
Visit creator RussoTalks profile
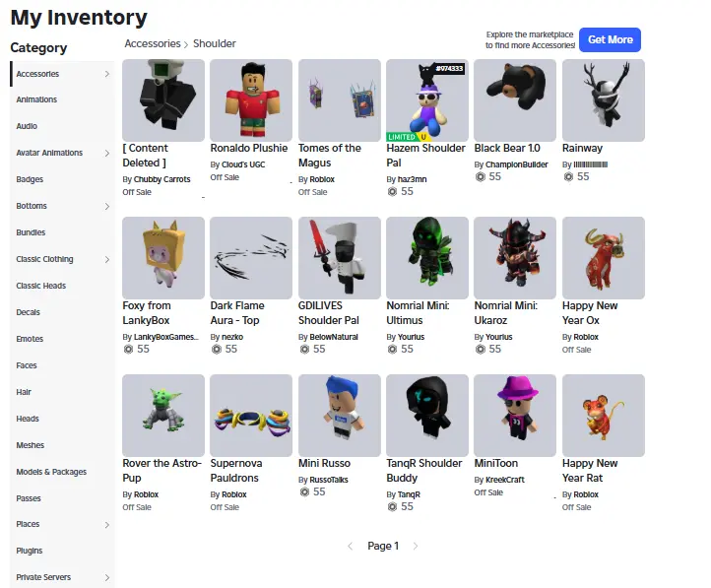click(329, 480)
